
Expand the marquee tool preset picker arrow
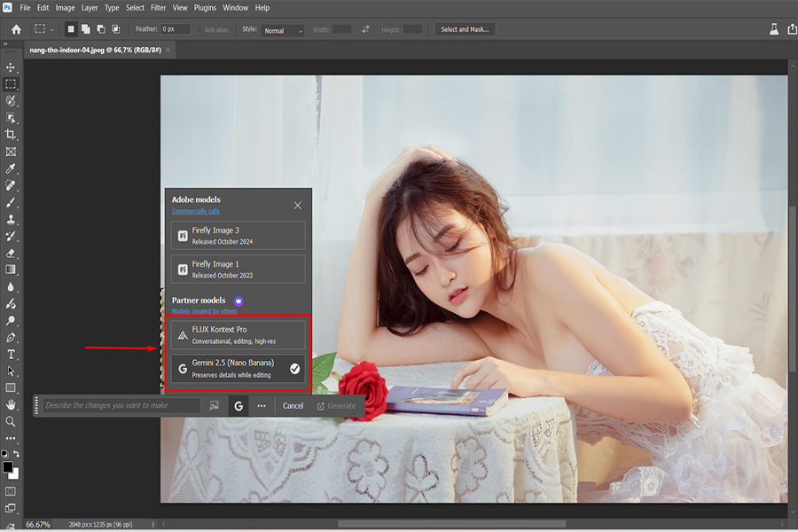(x=52, y=29)
